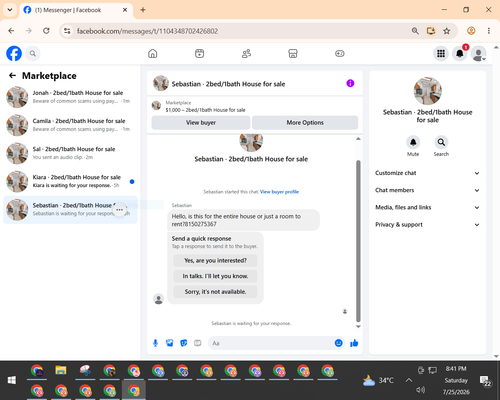Click the site information icon in address bar
Image resolution: width=500 pixels, height=400 pixels.
coord(67,31)
